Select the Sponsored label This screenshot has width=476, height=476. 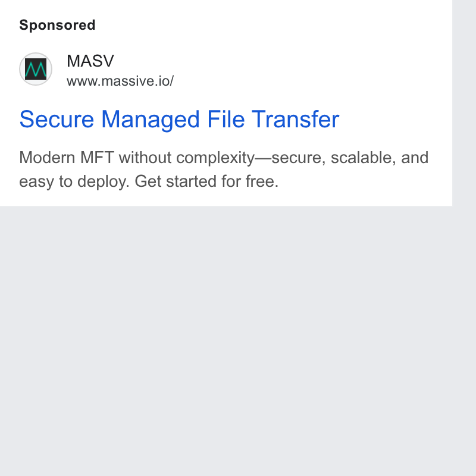[x=57, y=25]
